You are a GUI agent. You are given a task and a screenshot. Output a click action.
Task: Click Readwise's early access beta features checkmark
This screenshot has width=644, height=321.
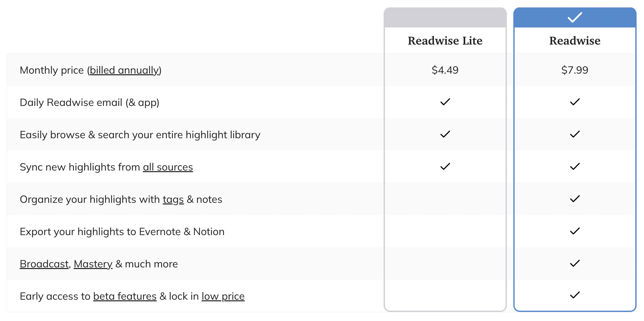tap(575, 295)
